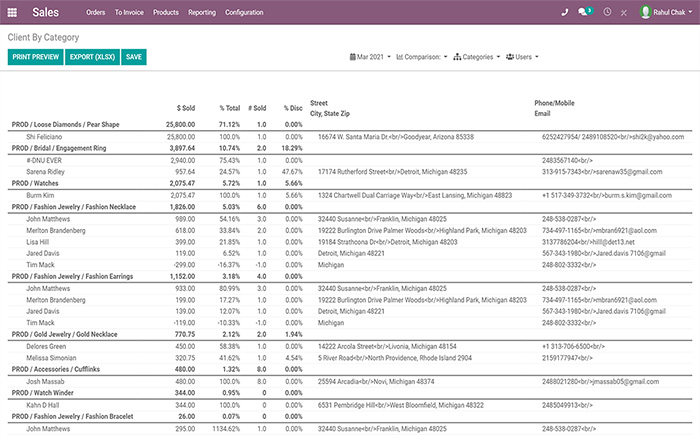
Task: Expand the Categories filter dropdown
Action: point(477,57)
